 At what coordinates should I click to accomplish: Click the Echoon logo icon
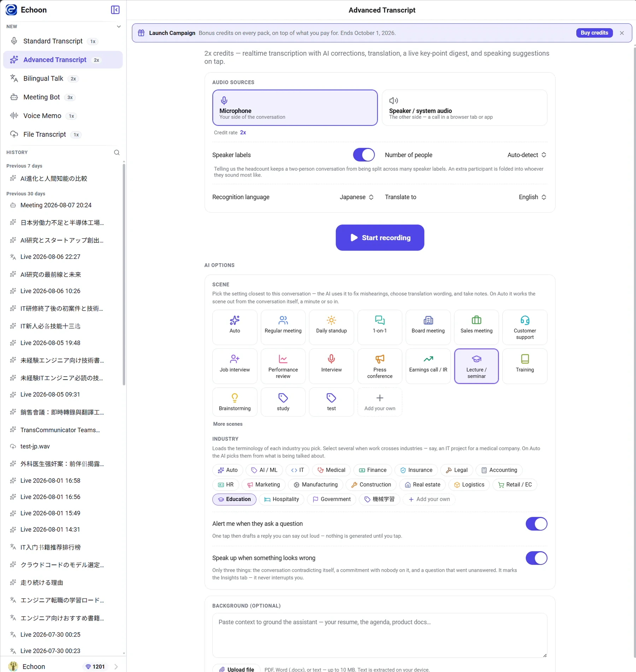tap(12, 10)
